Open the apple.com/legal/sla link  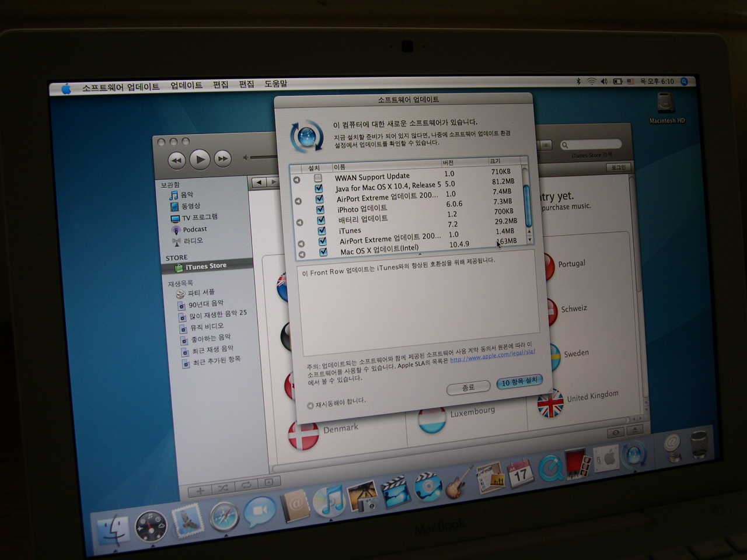click(x=493, y=356)
